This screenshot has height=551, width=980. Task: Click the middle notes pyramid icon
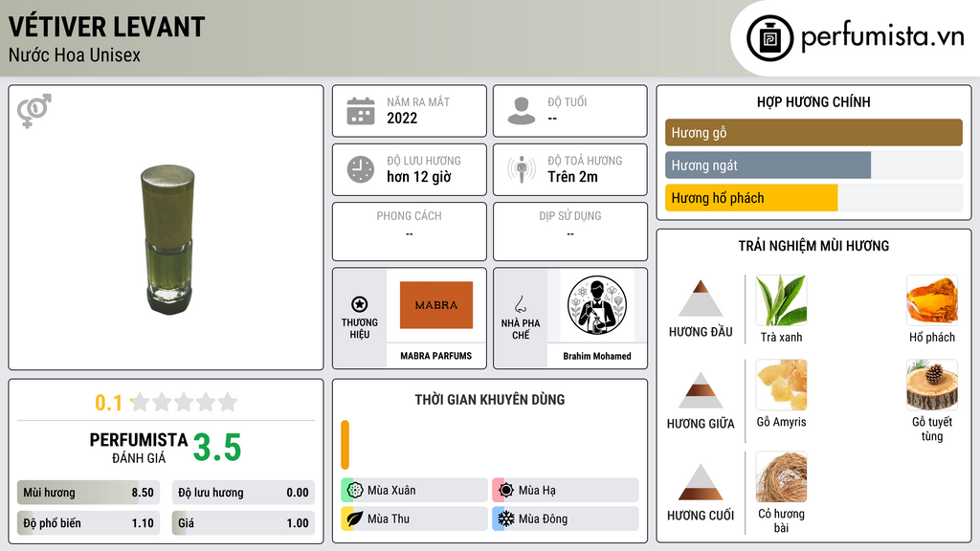(x=701, y=390)
